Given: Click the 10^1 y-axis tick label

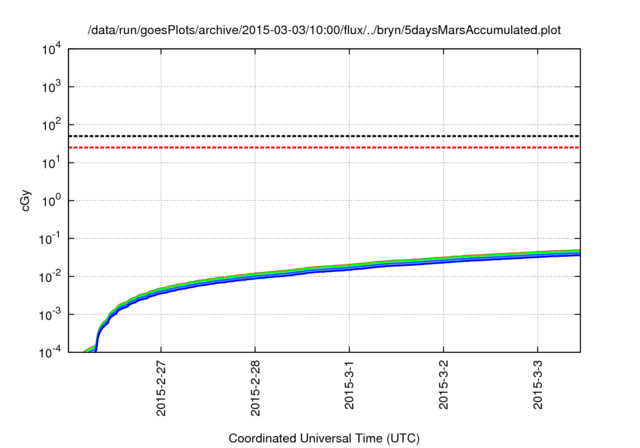Looking at the screenshot, I should [x=51, y=162].
